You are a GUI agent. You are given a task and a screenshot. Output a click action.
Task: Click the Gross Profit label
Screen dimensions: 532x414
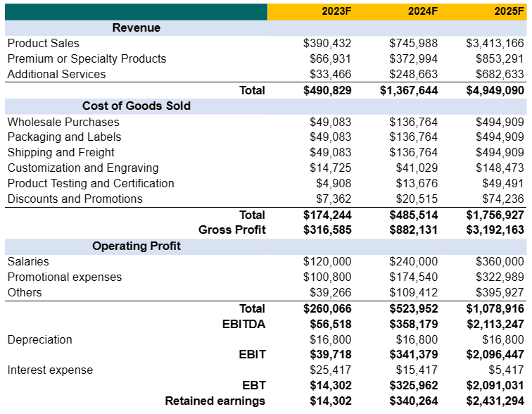click(232, 230)
